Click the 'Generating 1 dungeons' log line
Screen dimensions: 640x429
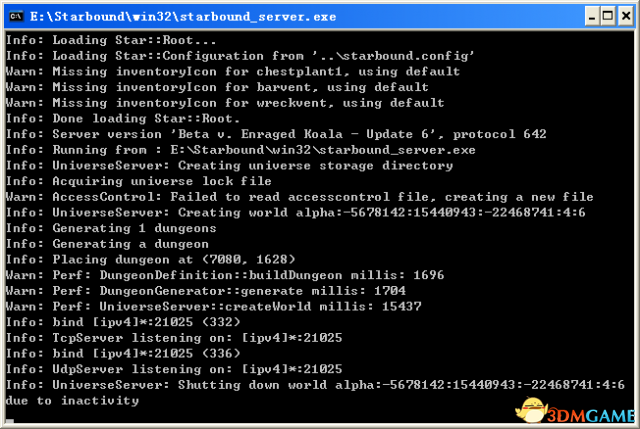click(x=111, y=228)
